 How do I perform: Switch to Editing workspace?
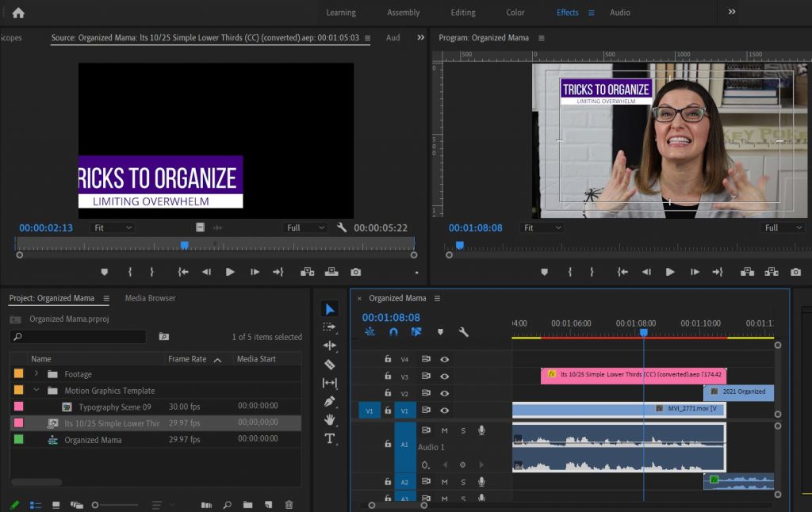point(463,13)
